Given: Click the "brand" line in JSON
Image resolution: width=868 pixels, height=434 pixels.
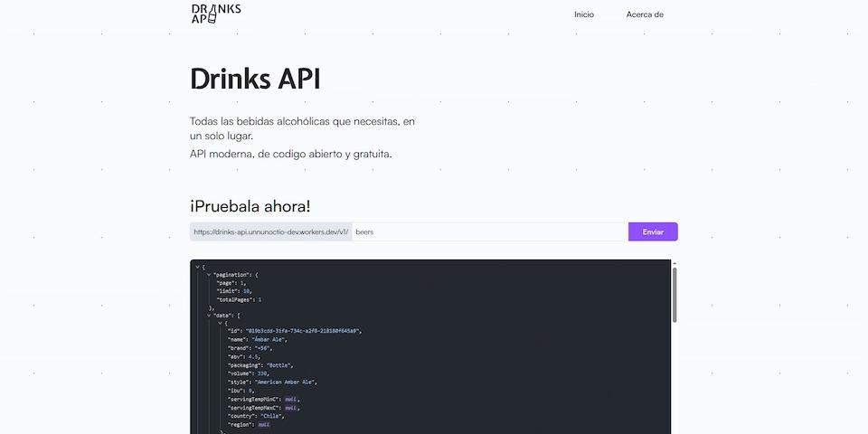Looking at the screenshot, I should pyautogui.click(x=250, y=347).
